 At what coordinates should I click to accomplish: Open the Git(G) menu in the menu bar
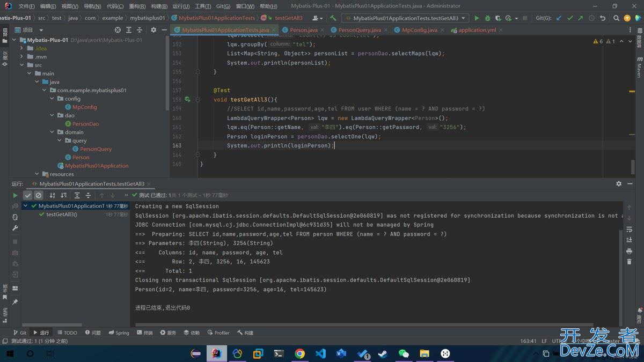(x=223, y=6)
